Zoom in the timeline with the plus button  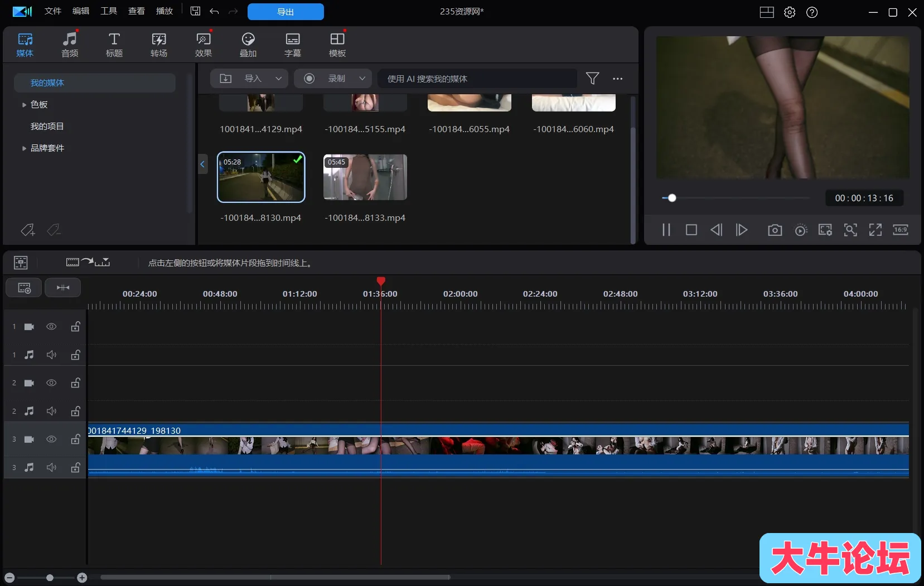pyautogui.click(x=82, y=578)
